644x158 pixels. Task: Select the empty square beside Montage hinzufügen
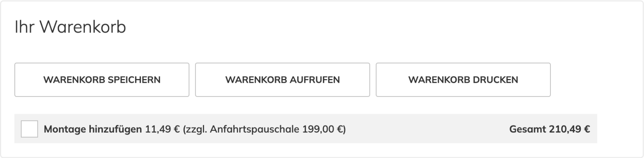coord(30,129)
